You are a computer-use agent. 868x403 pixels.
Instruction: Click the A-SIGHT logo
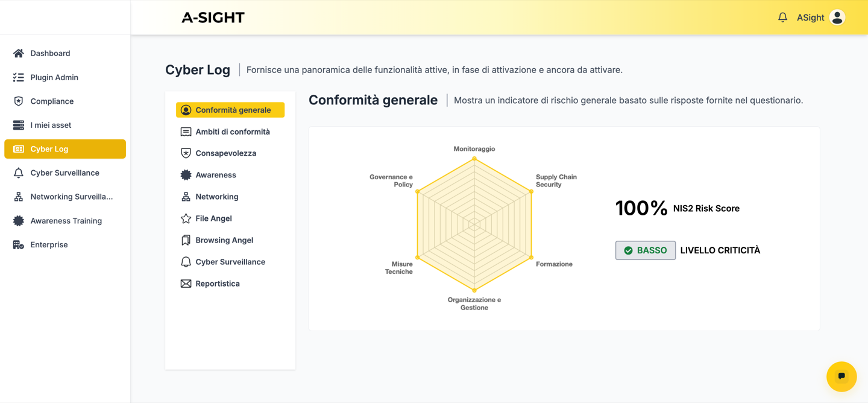click(213, 17)
